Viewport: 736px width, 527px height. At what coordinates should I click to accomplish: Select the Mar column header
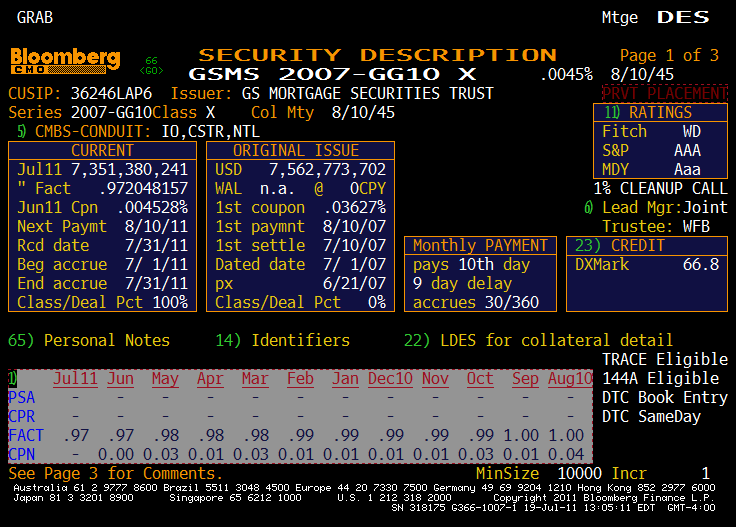[255, 379]
